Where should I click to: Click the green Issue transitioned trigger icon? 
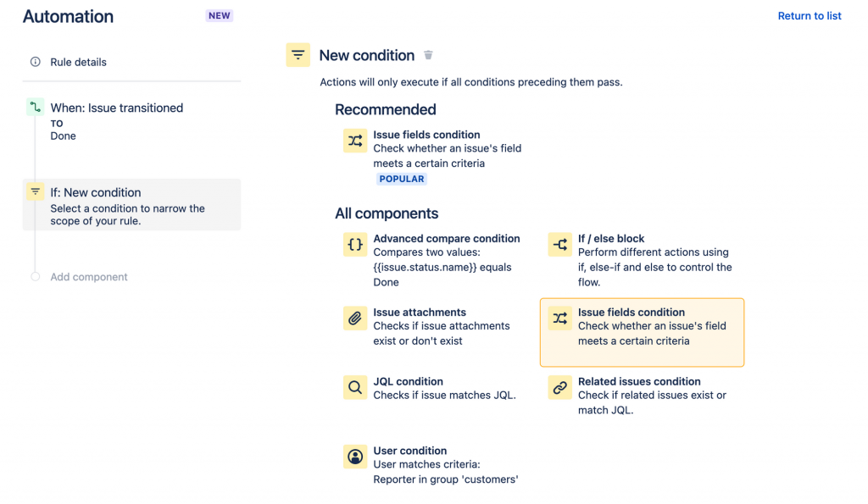35,108
